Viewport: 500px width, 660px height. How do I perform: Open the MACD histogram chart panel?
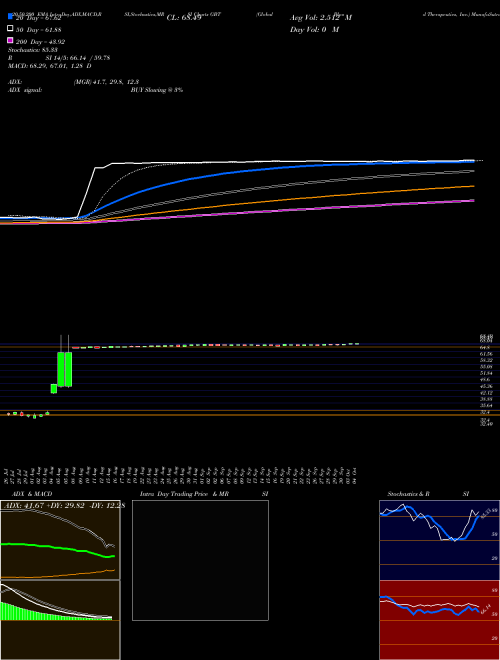[x=60, y=620]
